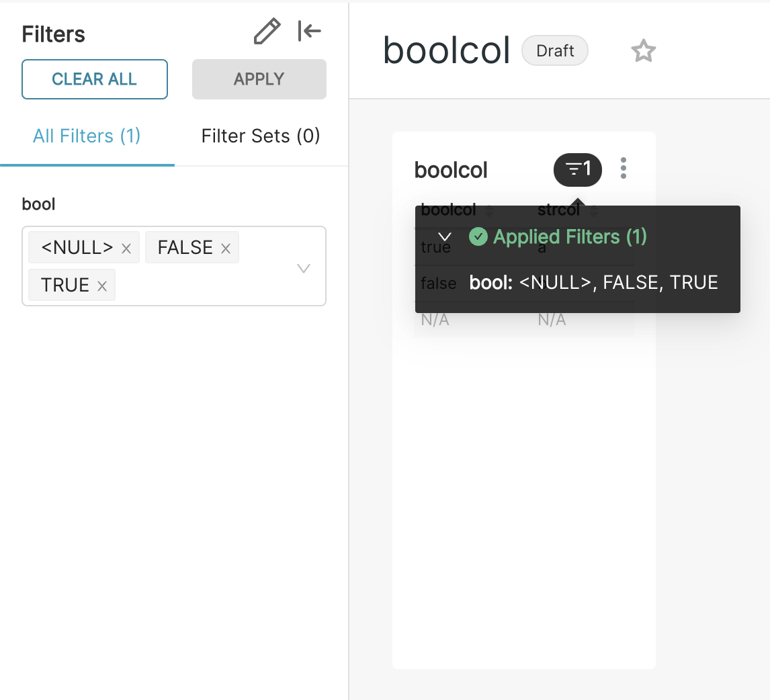Switch to the All Filters tab

click(x=87, y=136)
